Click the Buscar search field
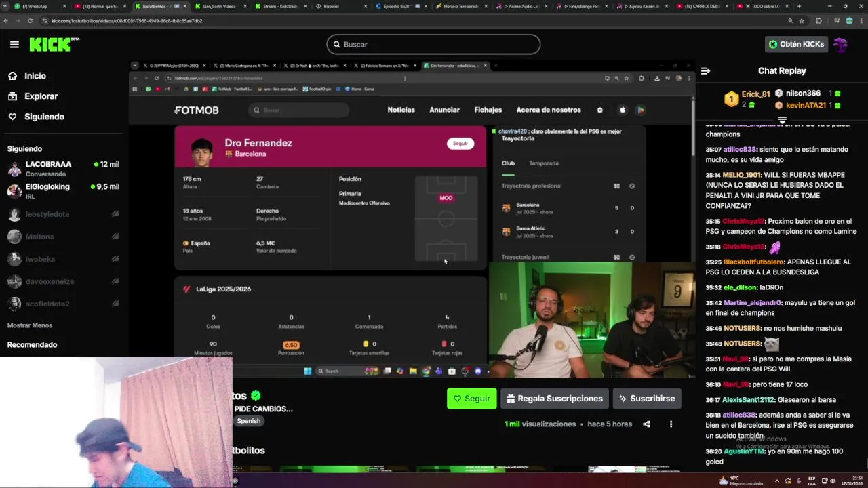The height and width of the screenshot is (488, 868). coord(433,44)
